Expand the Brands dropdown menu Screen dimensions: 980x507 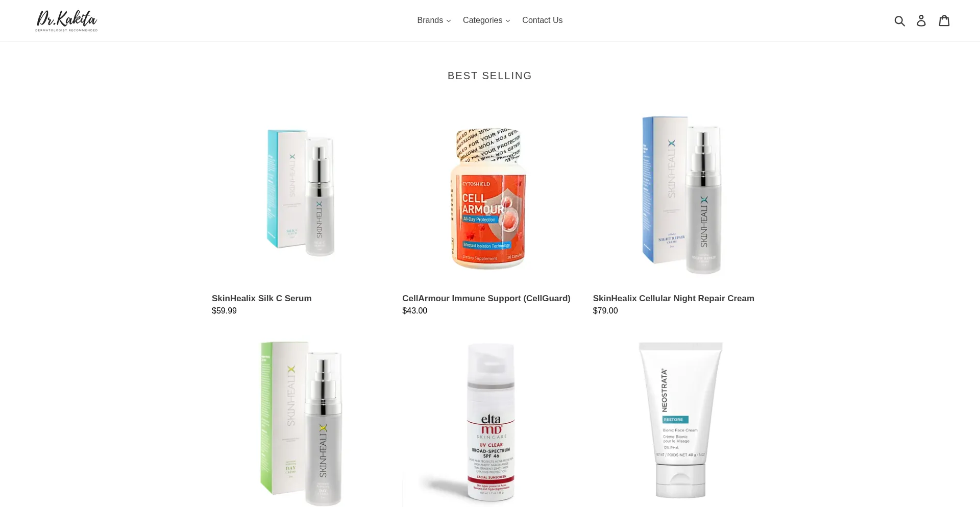(x=434, y=20)
